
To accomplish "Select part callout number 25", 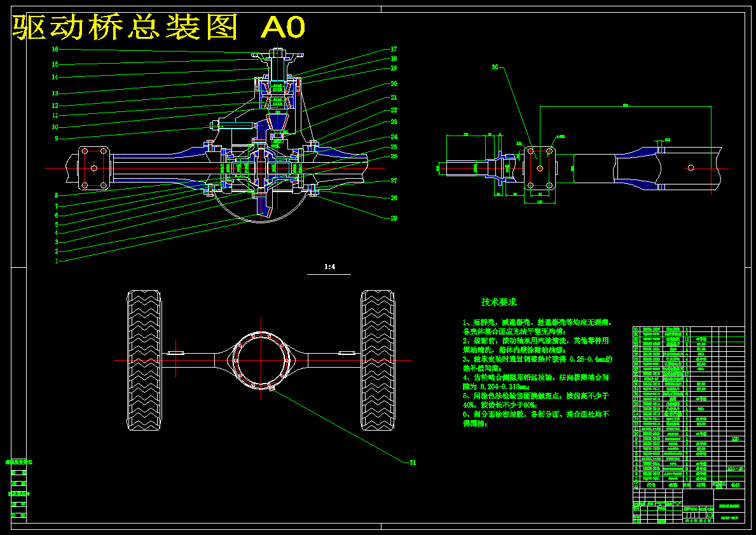I will click(x=394, y=147).
